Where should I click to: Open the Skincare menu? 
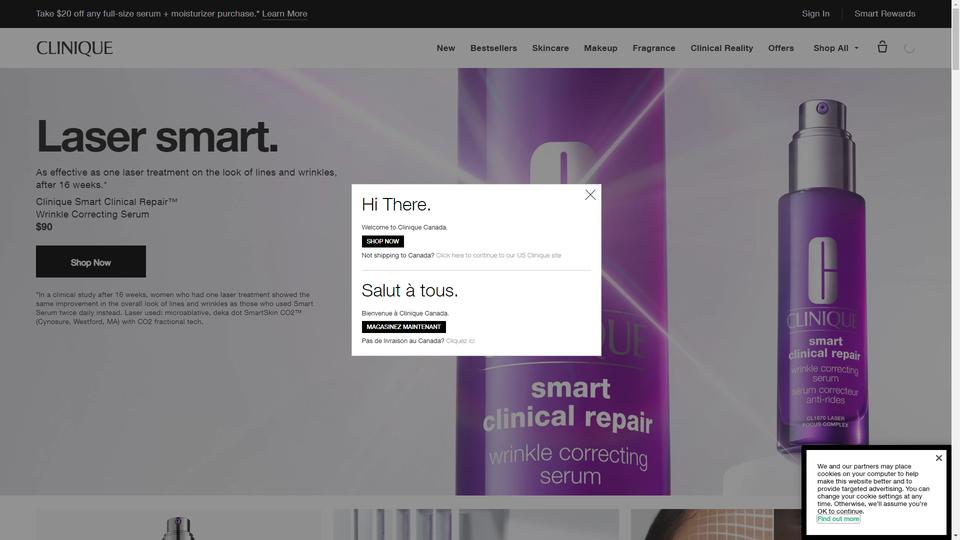550,48
